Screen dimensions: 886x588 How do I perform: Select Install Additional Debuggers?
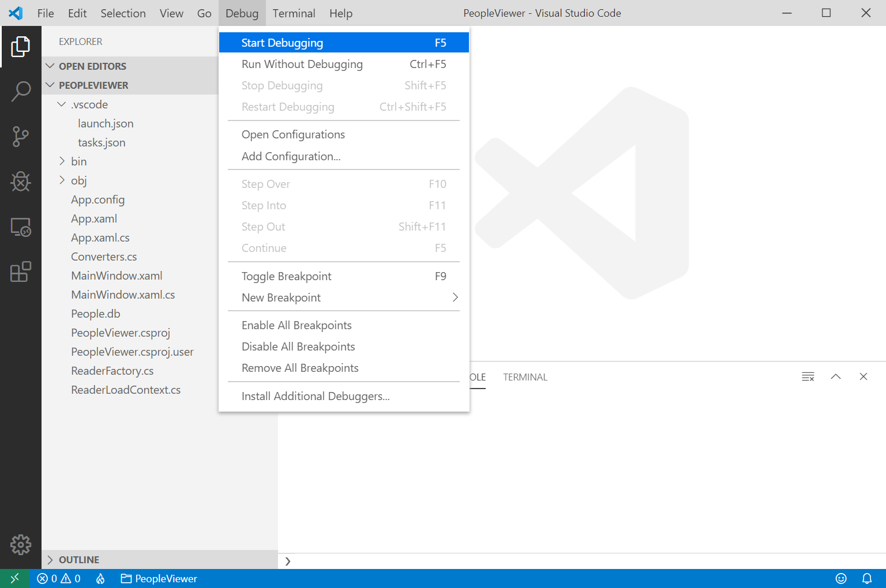(316, 396)
